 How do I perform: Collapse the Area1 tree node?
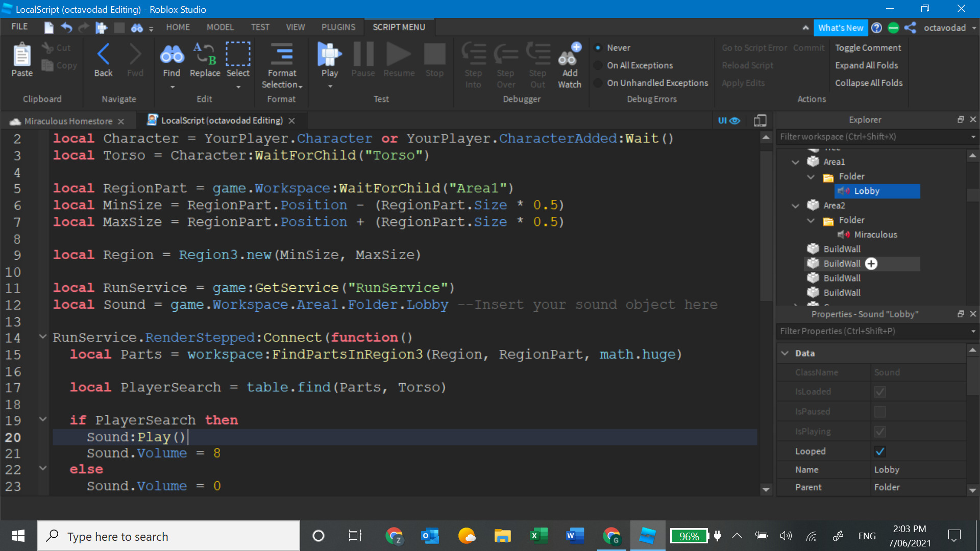pyautogui.click(x=795, y=162)
